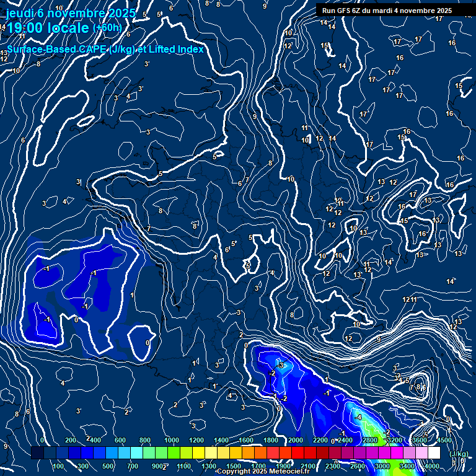The height and width of the screenshot is (476, 476).
Task: Click the '3400' legend scale value
Action: click(x=407, y=466)
